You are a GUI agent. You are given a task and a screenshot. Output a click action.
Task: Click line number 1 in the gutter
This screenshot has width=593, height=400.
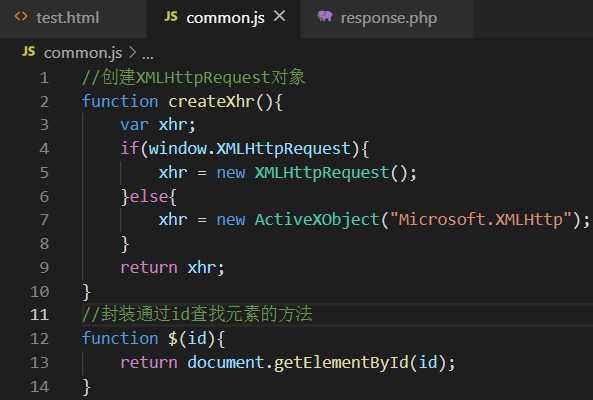pyautogui.click(x=44, y=78)
